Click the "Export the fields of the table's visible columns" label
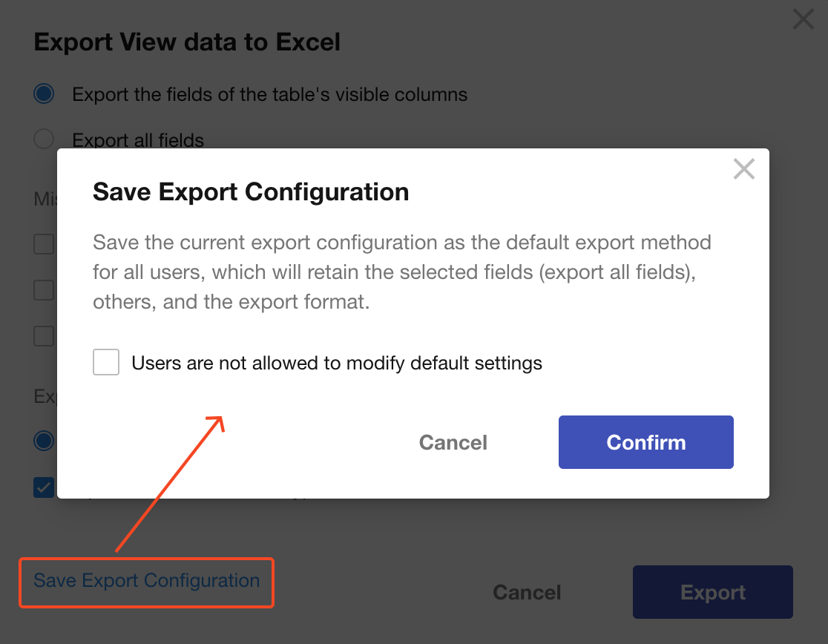 click(x=269, y=95)
